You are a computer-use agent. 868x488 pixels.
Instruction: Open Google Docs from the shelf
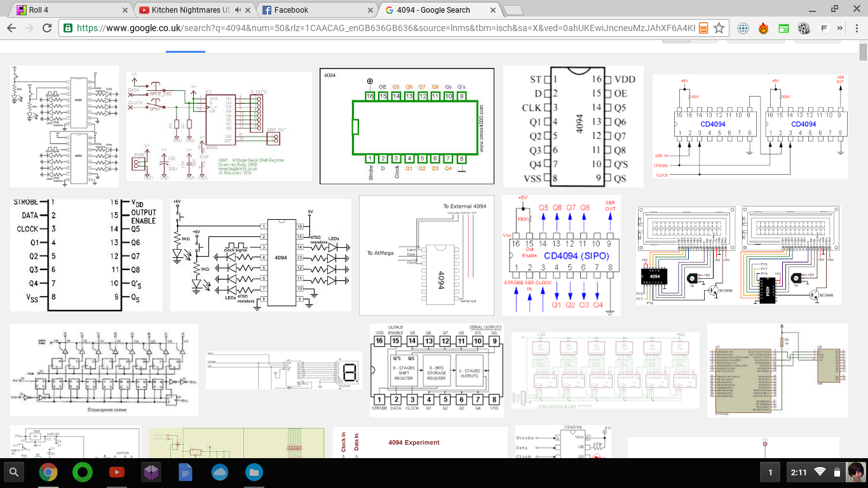click(x=185, y=472)
